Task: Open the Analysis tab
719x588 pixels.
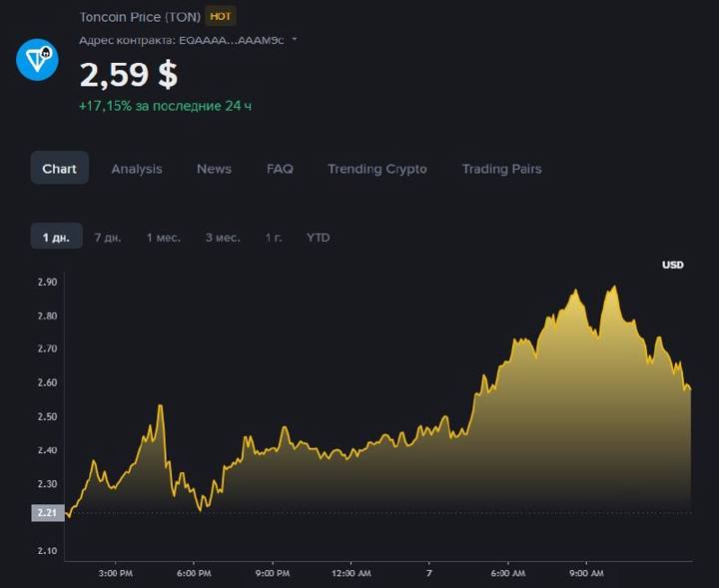Action: point(137,169)
